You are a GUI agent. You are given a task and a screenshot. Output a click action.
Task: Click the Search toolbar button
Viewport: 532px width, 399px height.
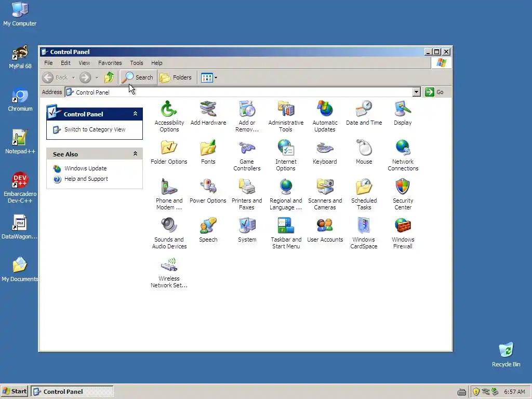point(138,77)
